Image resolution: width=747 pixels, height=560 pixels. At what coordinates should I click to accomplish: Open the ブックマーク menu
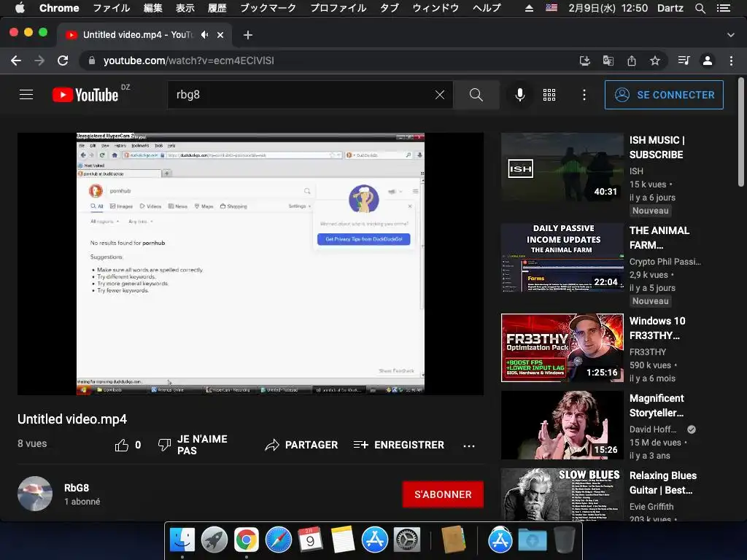[x=268, y=8]
